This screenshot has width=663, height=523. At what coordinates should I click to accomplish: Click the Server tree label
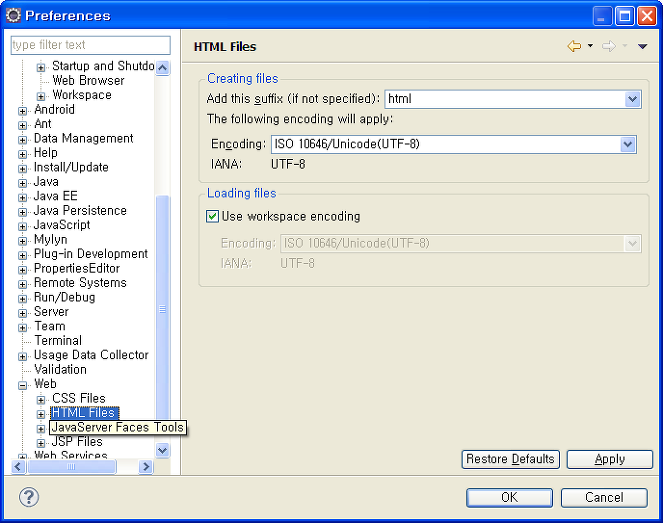pyautogui.click(x=51, y=312)
